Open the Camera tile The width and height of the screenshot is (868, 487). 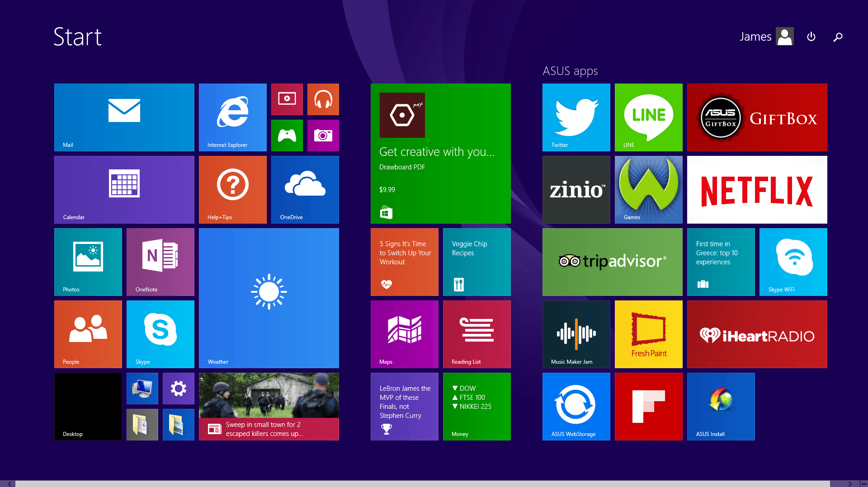pos(323,136)
